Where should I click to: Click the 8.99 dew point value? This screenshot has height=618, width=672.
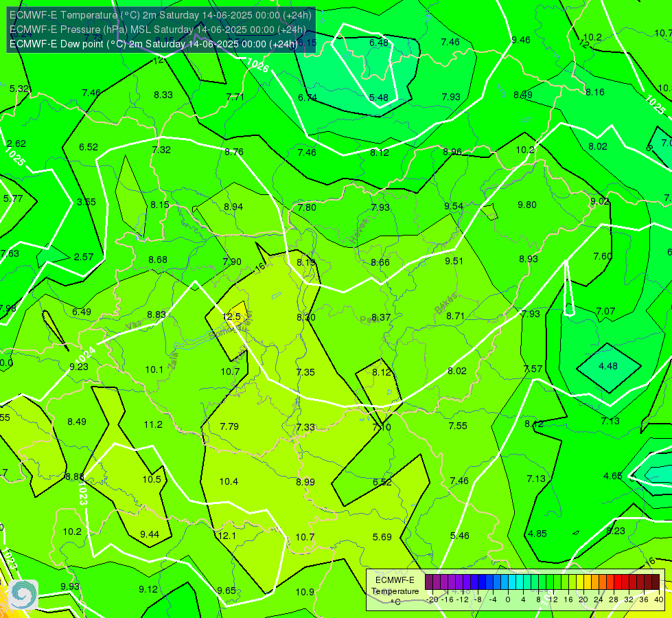305,482
